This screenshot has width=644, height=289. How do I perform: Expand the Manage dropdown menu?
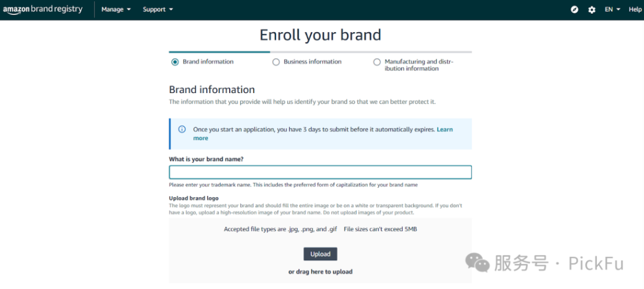pyautogui.click(x=116, y=9)
